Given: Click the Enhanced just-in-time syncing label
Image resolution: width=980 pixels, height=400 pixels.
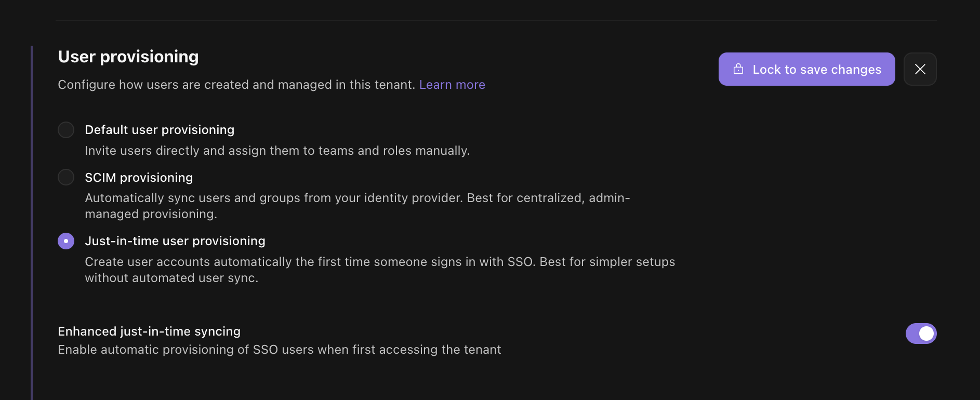Looking at the screenshot, I should coord(149,331).
